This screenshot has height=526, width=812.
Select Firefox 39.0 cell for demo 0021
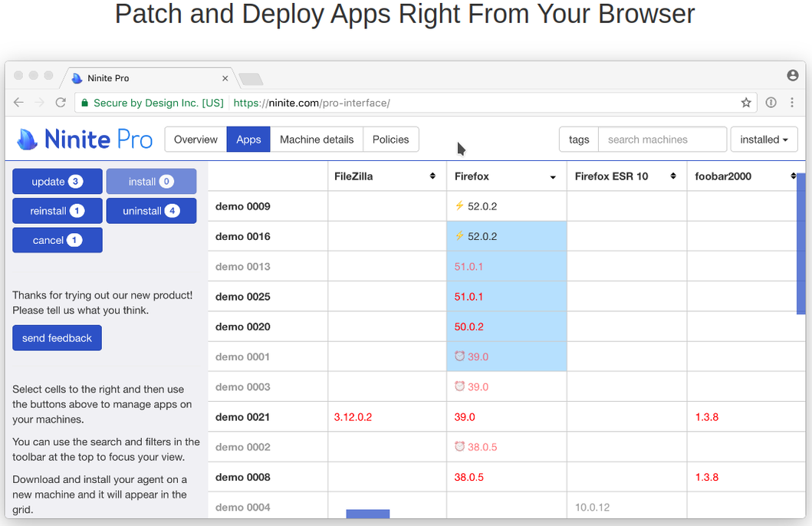point(507,417)
